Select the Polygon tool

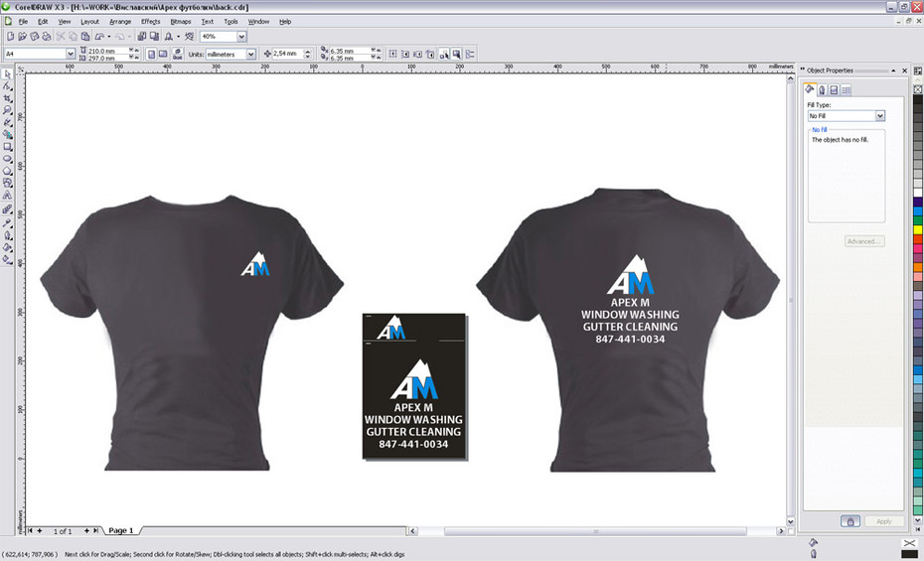point(7,171)
